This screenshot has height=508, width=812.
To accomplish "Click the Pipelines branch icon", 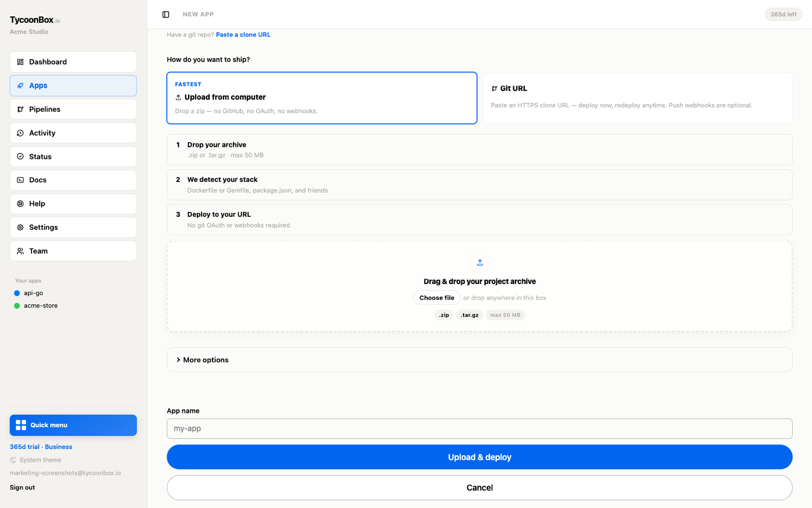I will click(x=20, y=109).
